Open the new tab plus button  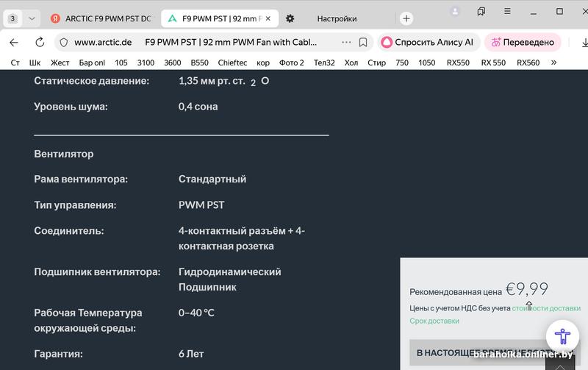[406, 18]
